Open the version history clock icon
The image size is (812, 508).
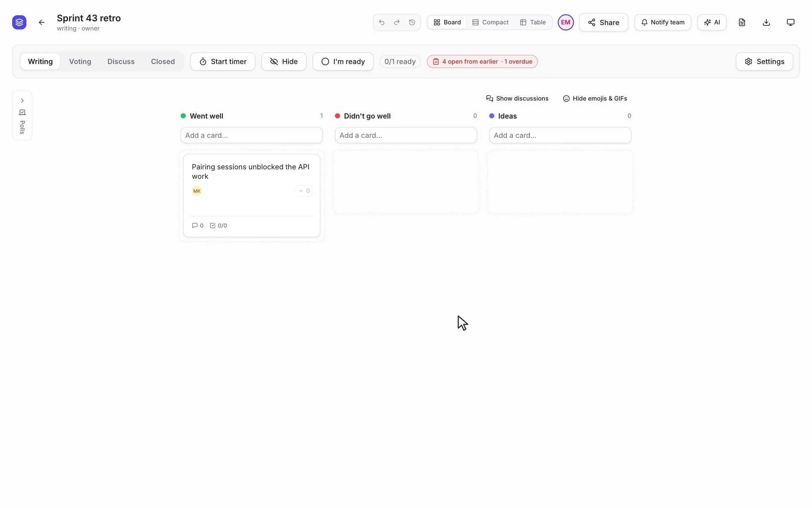[x=412, y=22]
